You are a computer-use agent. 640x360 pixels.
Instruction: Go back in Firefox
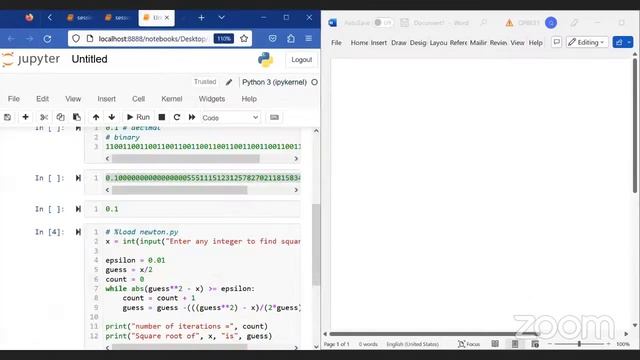(11, 39)
